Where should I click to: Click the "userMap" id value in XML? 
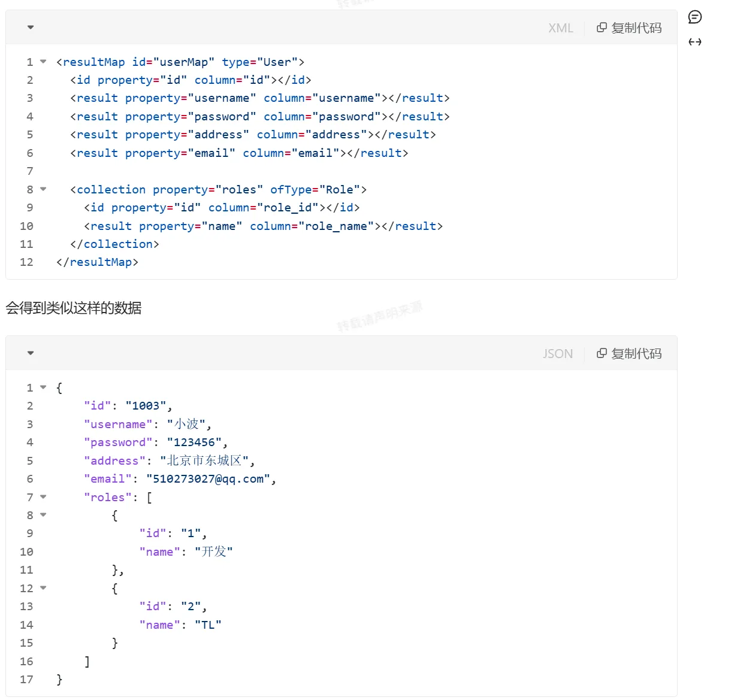184,62
